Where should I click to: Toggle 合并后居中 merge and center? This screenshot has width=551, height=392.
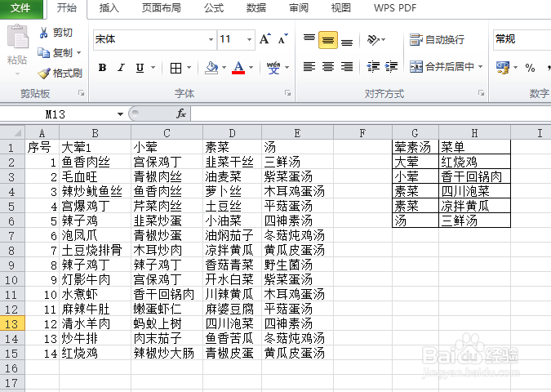[442, 66]
